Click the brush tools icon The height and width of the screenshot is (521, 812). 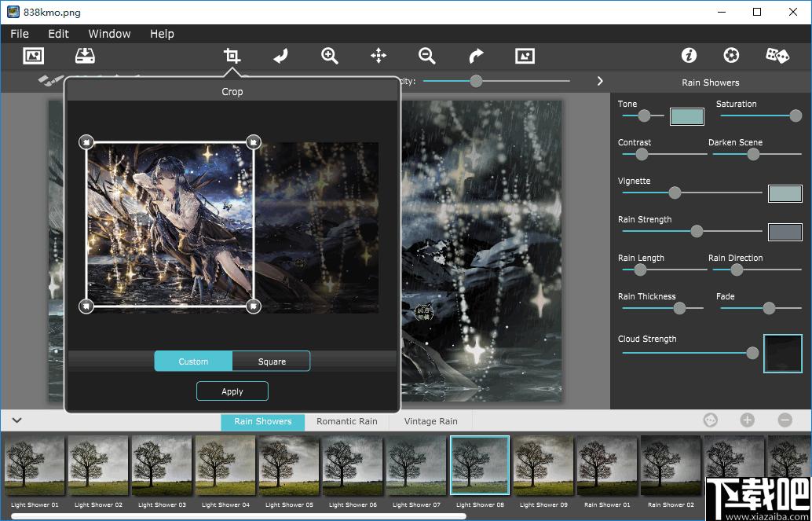click(50, 80)
